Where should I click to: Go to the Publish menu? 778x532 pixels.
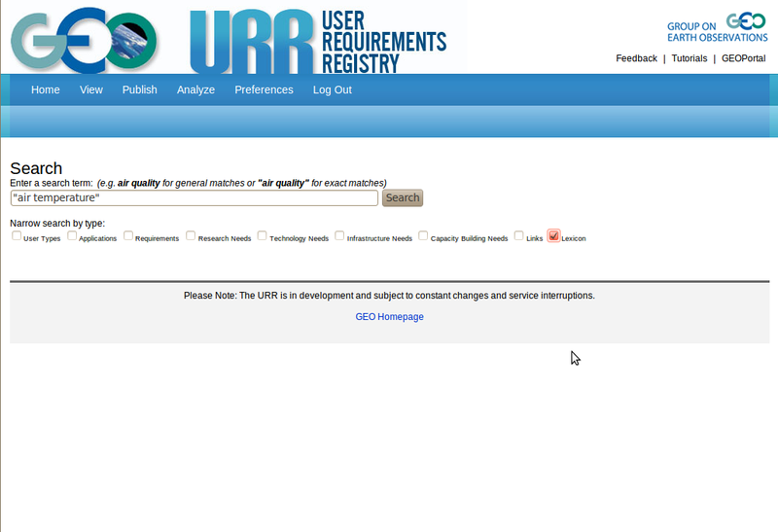140,89
